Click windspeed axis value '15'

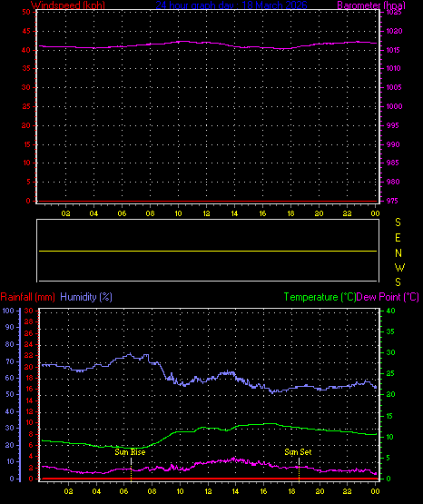26,144
